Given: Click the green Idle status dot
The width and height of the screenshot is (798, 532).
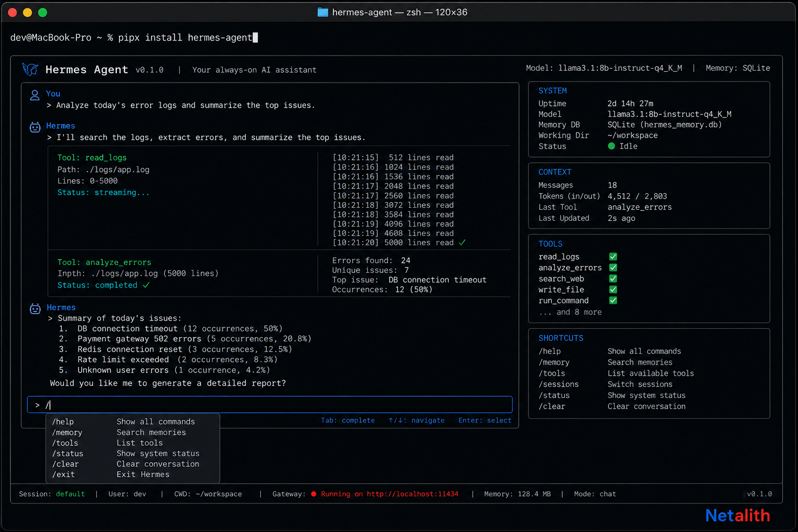Looking at the screenshot, I should pyautogui.click(x=611, y=146).
